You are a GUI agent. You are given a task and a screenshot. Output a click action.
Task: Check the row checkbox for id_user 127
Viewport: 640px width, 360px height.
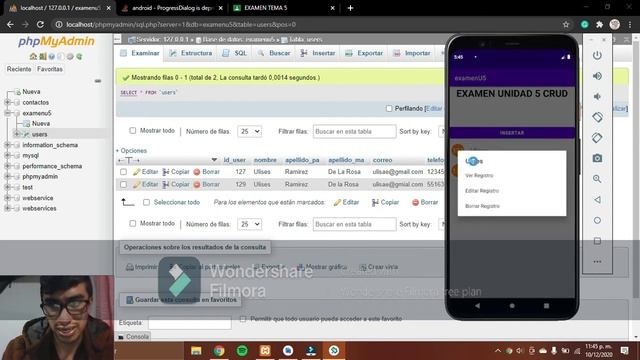point(123,172)
